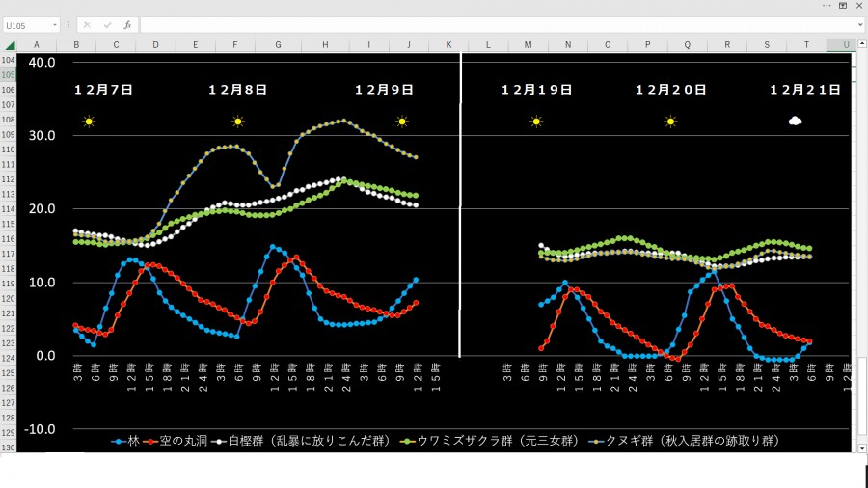
Task: Click the Enter checkmark icon in formula bar
Action: pos(106,25)
